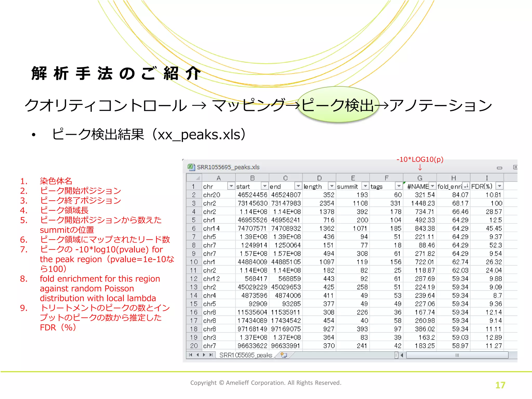Select column H header
Viewport: 532px width, 399px height.
pos(454,178)
